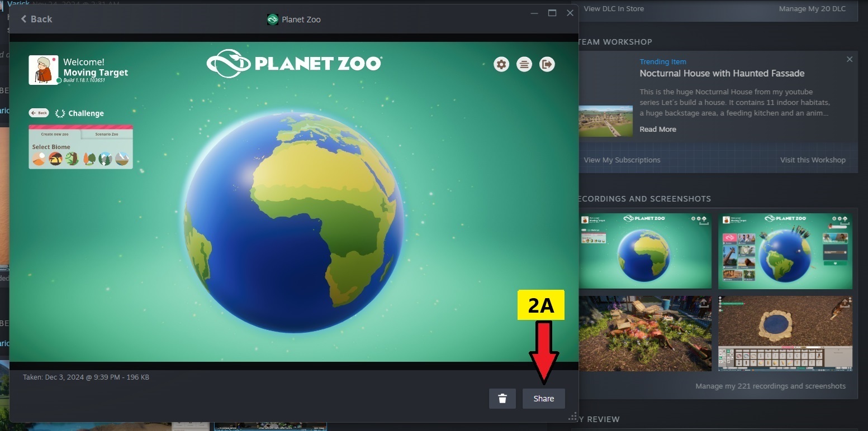Screen dimensions: 868x431
Task: Share the Planet Zoo screenshot
Action: coord(543,399)
